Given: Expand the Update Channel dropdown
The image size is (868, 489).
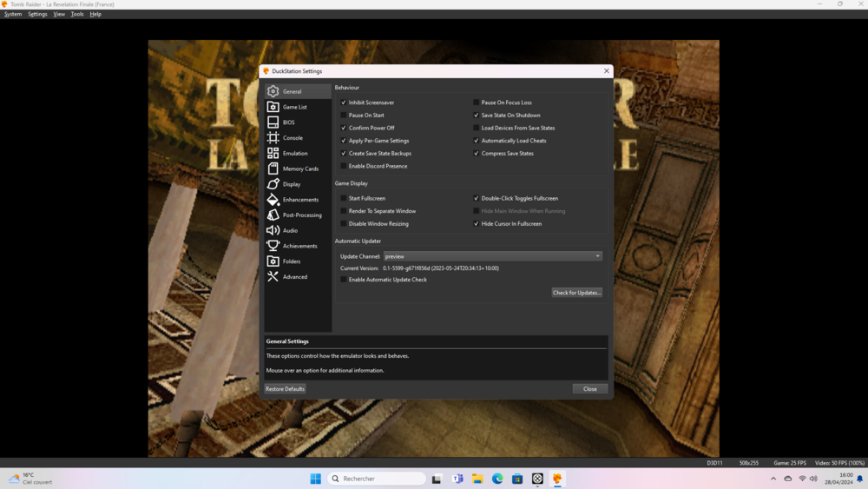Looking at the screenshot, I should tap(492, 256).
